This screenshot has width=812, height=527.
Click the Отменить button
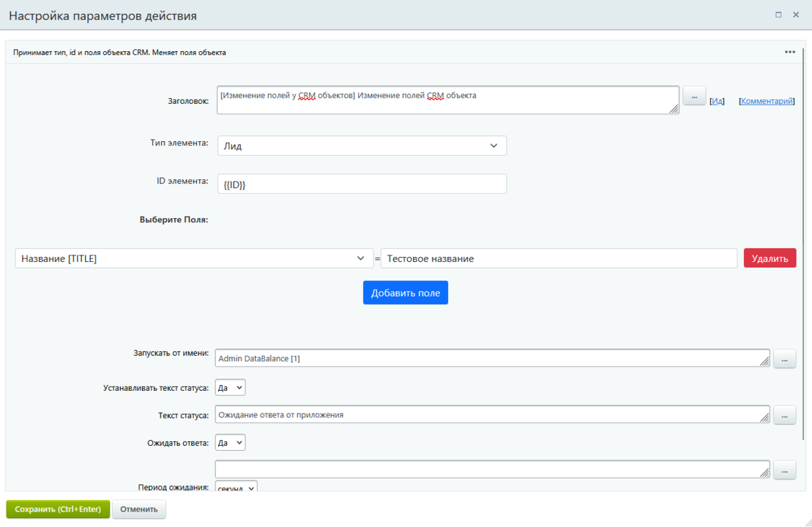click(x=138, y=509)
